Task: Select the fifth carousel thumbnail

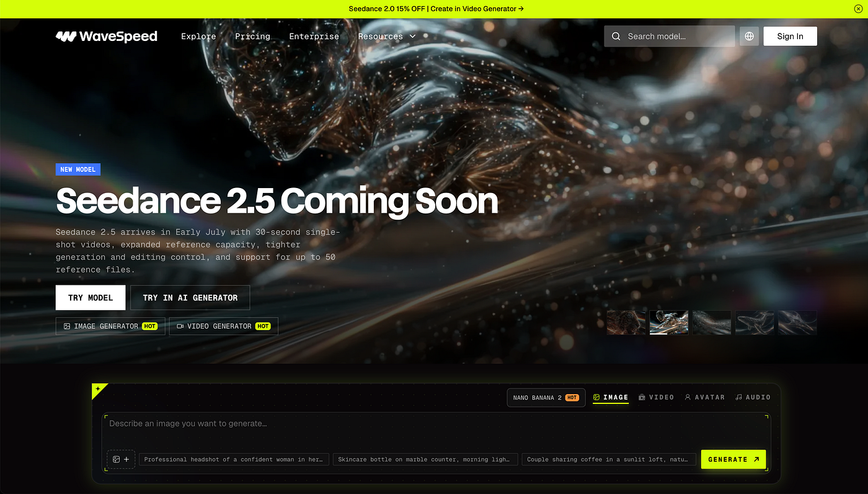Action: tap(797, 323)
